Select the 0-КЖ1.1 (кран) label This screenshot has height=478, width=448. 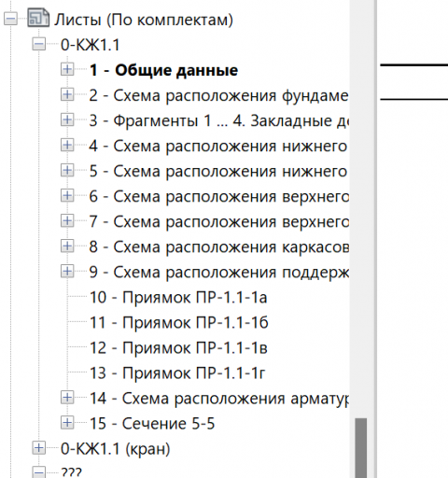point(116,449)
